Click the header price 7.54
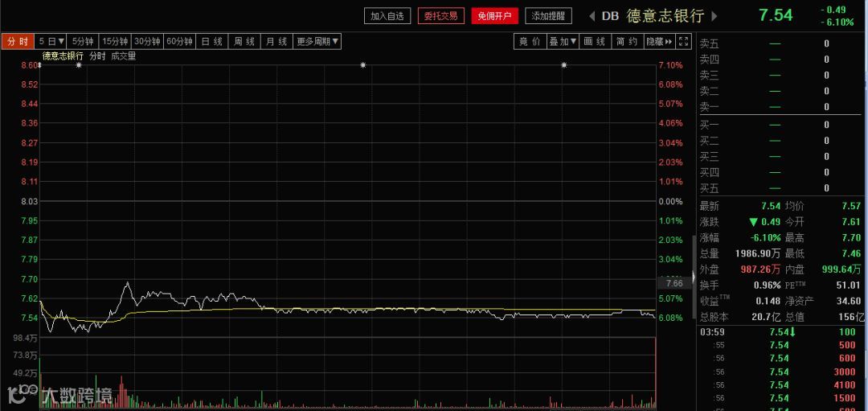This screenshot has width=868, height=411. coord(776,15)
